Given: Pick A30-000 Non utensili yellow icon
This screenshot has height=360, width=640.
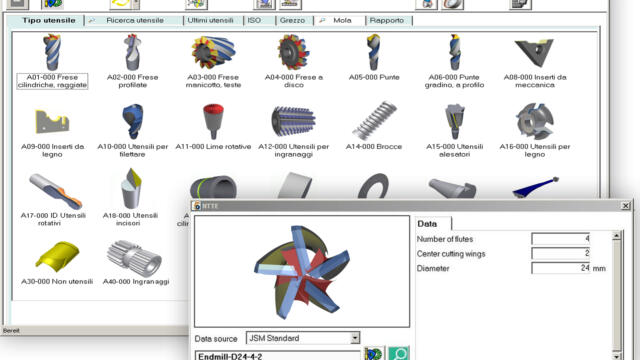Looking at the screenshot, I should (57, 256).
